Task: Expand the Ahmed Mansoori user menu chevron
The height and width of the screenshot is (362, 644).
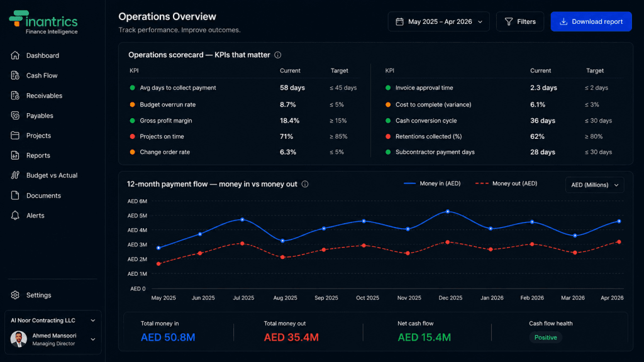Action: click(93, 339)
